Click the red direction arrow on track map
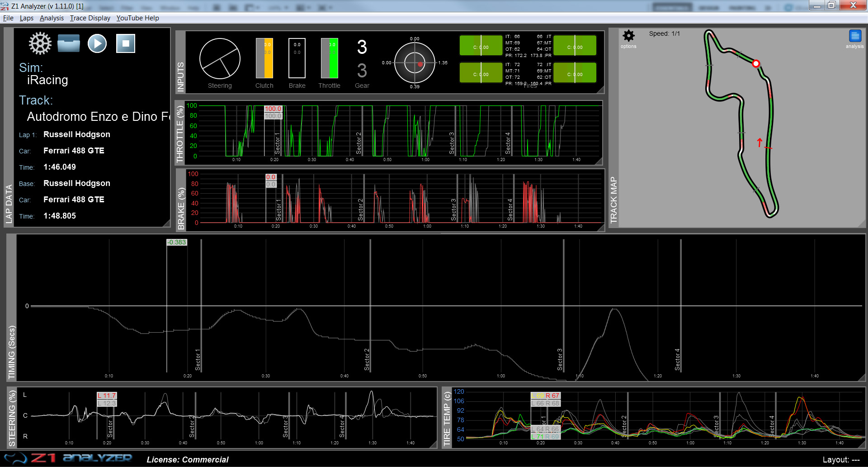The image size is (868, 467). point(759,143)
